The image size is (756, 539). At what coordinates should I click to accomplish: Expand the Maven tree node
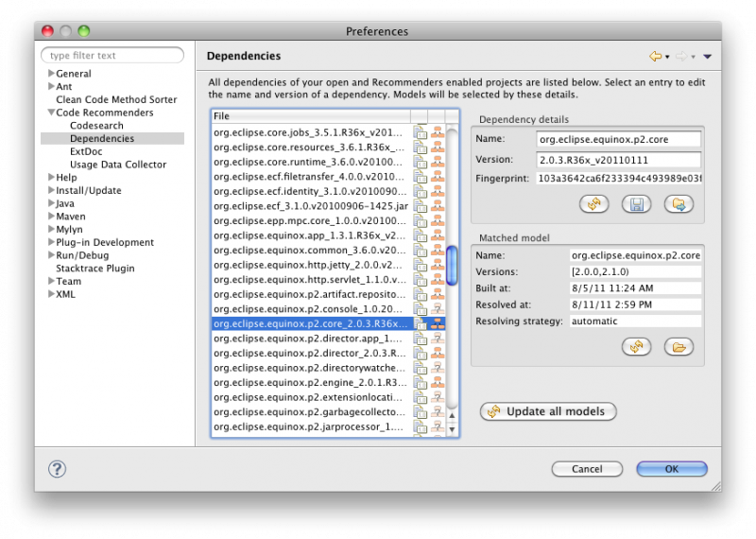51,217
